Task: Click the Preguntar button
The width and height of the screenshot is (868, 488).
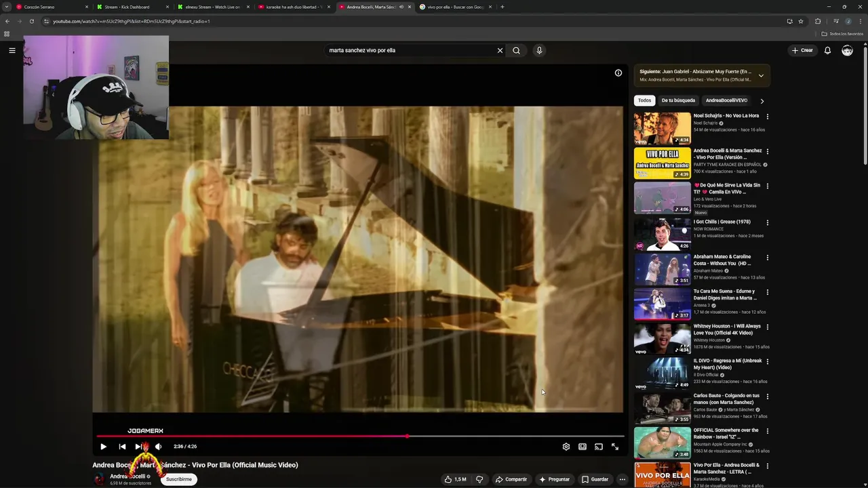Action: tap(554, 479)
